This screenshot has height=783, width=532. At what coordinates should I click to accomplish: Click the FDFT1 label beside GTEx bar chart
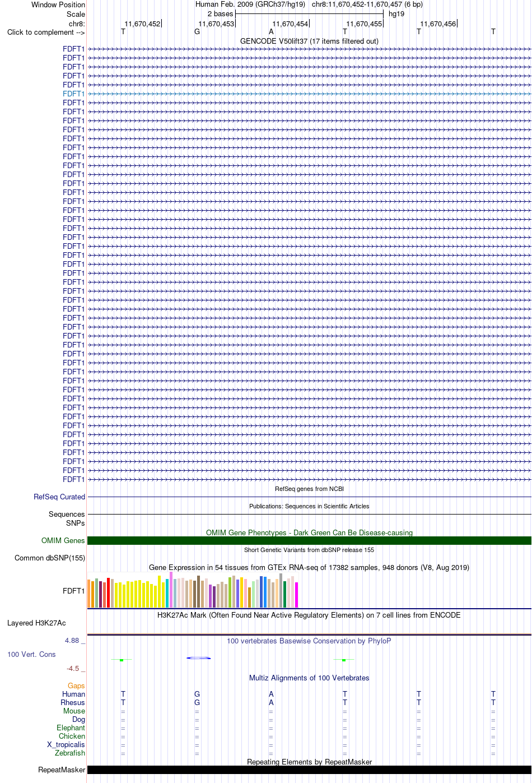74,591
